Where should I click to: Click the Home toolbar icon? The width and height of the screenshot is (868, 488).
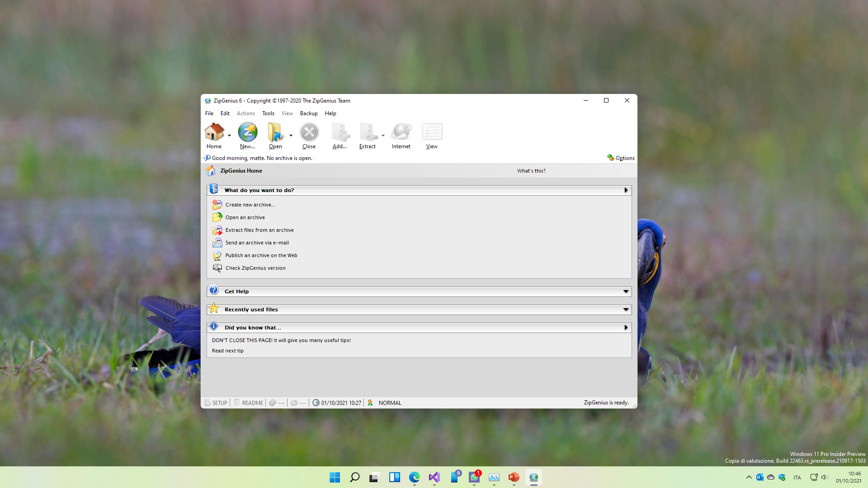[x=214, y=132]
